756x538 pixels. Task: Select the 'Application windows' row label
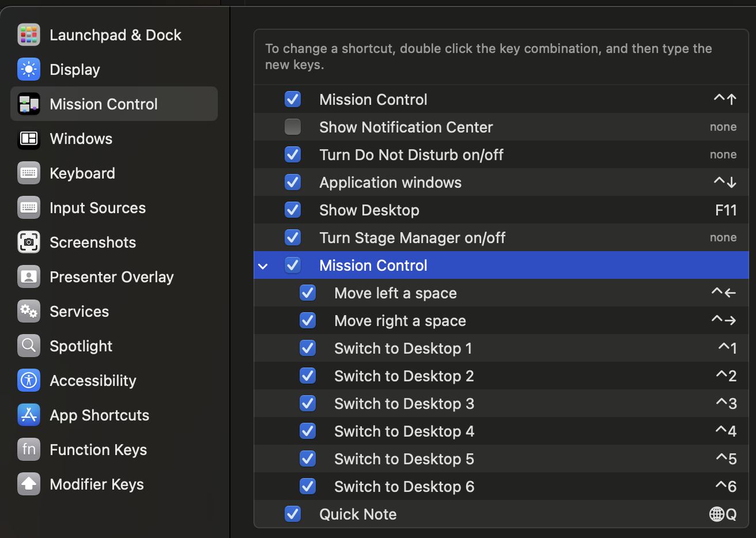click(391, 183)
